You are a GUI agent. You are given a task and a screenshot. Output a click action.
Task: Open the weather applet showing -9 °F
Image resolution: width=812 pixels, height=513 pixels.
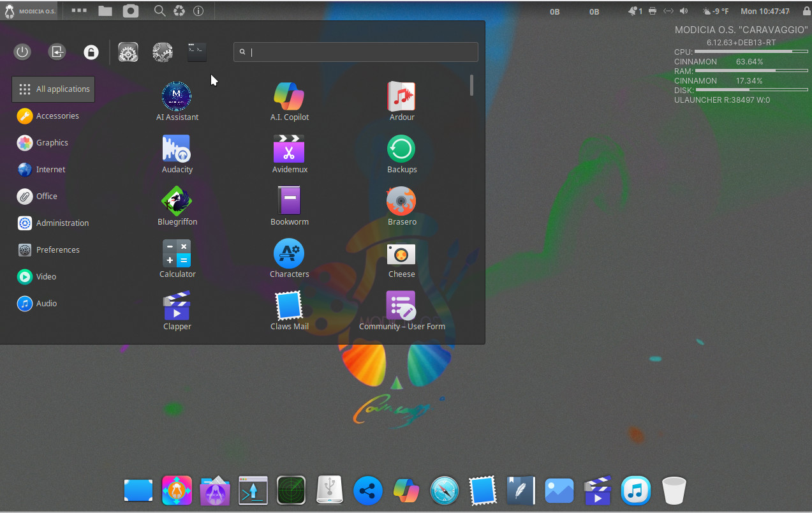click(x=715, y=11)
